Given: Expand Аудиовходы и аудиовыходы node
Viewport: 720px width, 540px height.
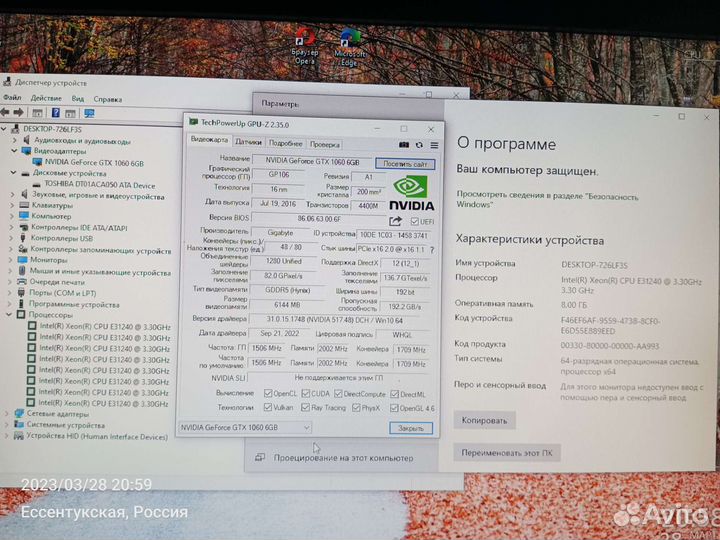Looking at the screenshot, I should click(15, 140).
